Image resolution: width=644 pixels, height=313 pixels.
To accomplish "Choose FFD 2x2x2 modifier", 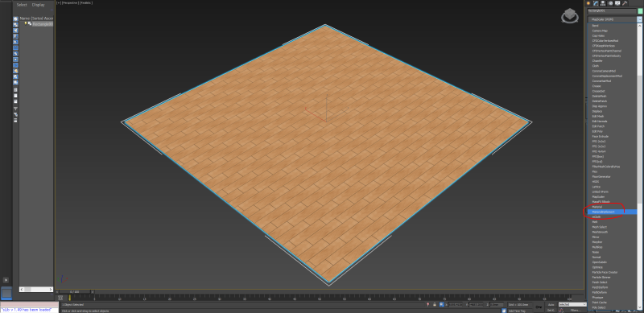I will click(x=612, y=142).
